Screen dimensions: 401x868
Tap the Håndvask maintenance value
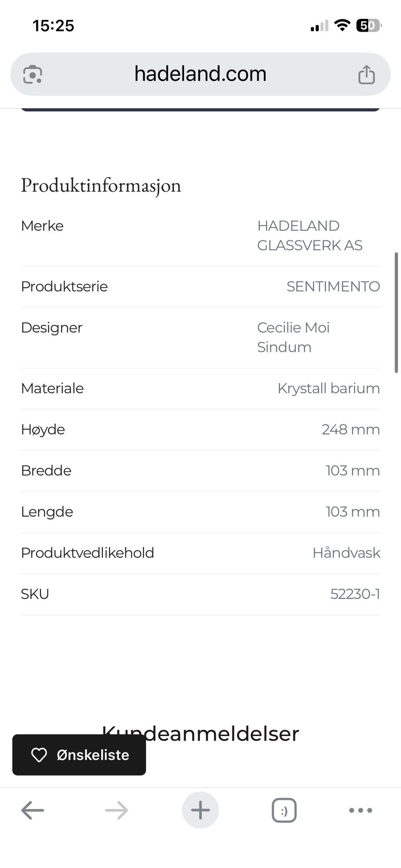346,553
